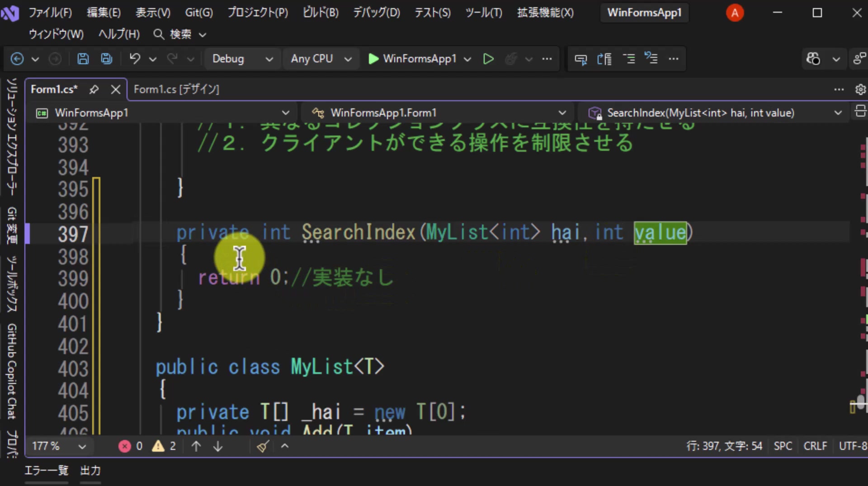The width and height of the screenshot is (868, 486).
Task: Click the UTF-8 encoding indicator
Action: coord(853,446)
